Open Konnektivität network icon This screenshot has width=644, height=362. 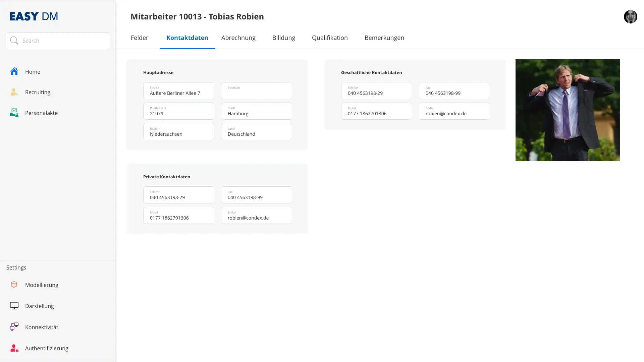[x=14, y=327]
